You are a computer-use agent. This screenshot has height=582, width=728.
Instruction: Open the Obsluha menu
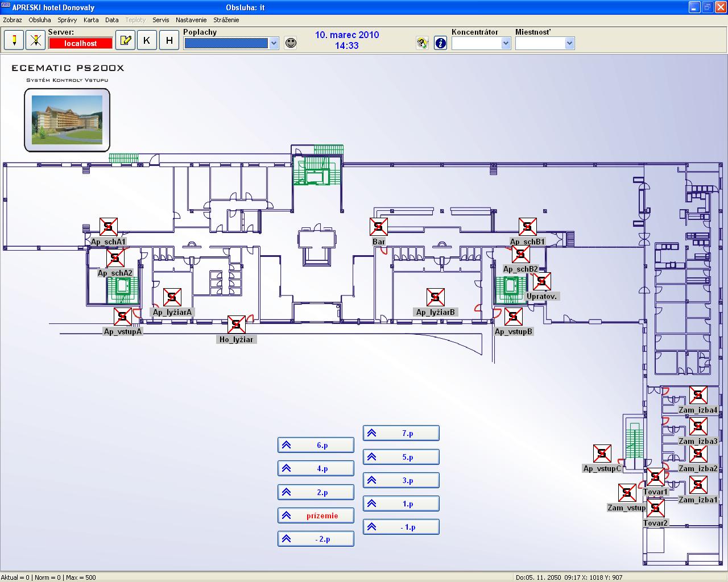[x=40, y=20]
